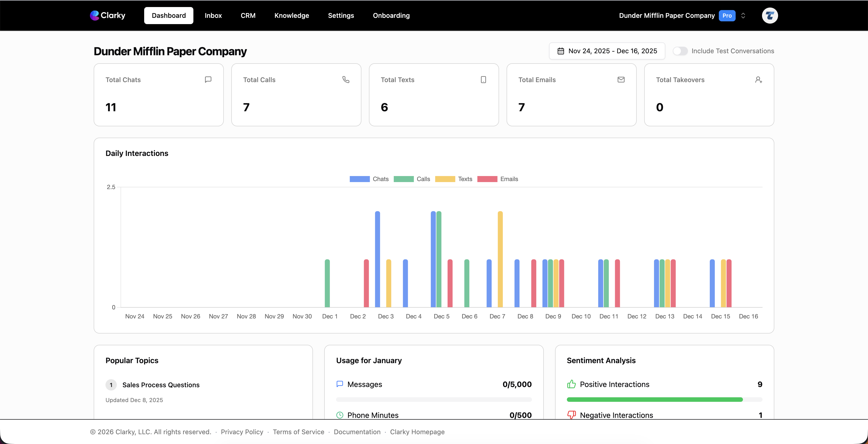Click the Total Chats speech bubble icon
The image size is (868, 444).
208,80
